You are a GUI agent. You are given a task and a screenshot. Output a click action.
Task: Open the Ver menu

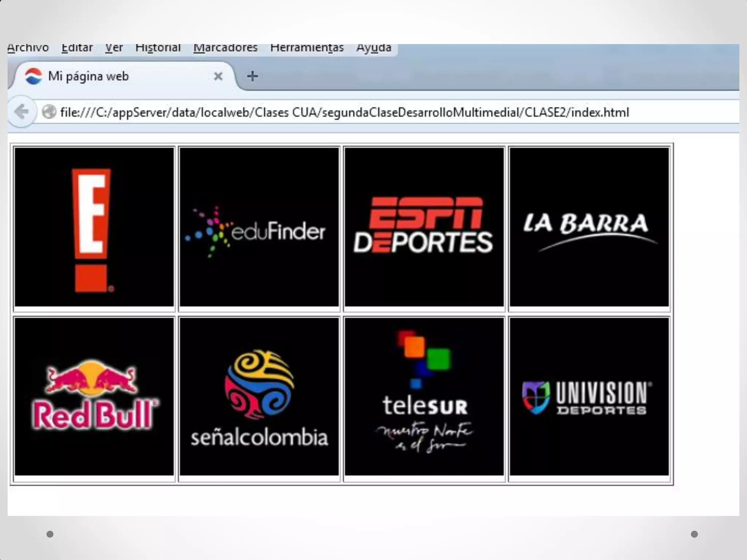[x=114, y=48]
